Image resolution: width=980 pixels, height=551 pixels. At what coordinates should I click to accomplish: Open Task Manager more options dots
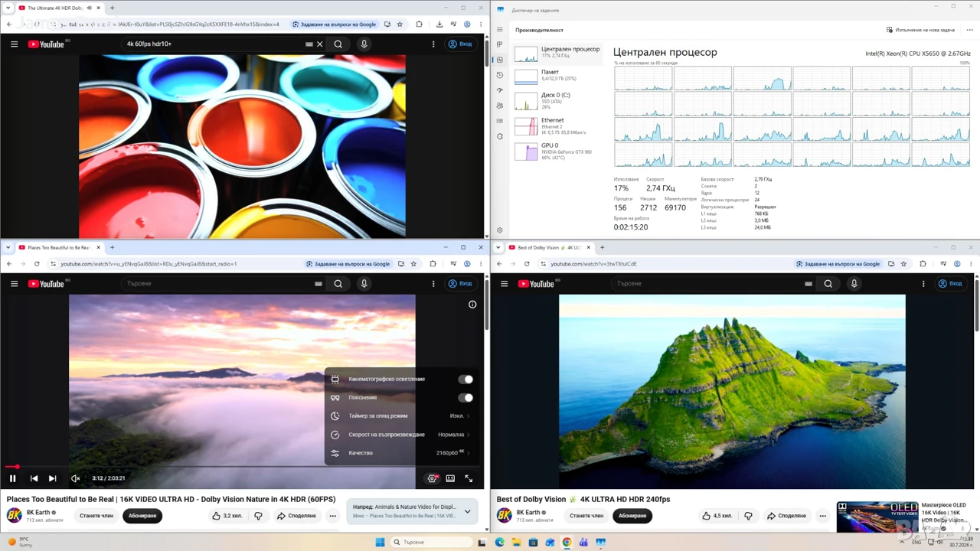click(969, 30)
